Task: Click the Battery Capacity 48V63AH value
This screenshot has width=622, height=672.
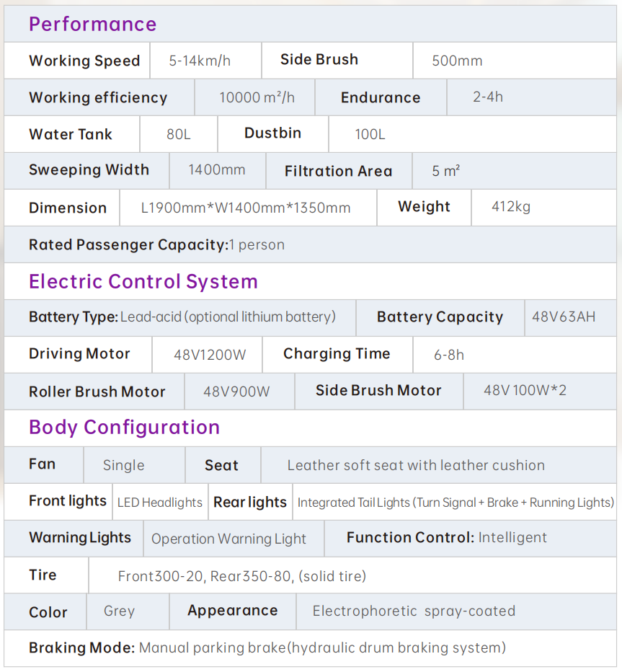Action: (564, 317)
